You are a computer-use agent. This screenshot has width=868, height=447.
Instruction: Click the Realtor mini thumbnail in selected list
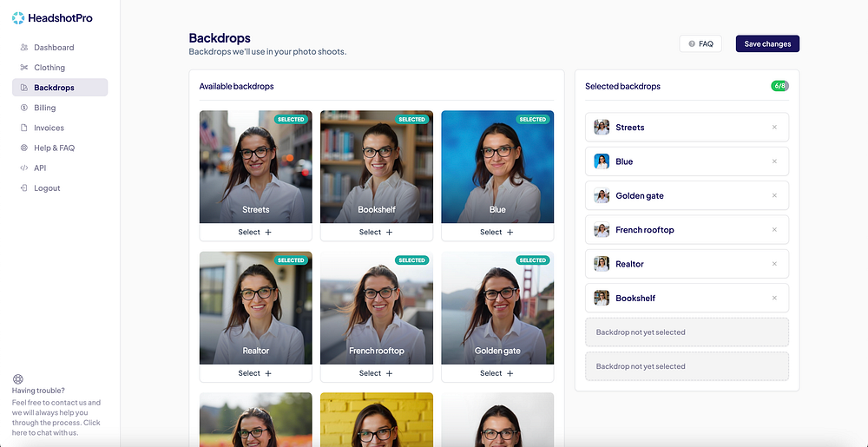[602, 264]
